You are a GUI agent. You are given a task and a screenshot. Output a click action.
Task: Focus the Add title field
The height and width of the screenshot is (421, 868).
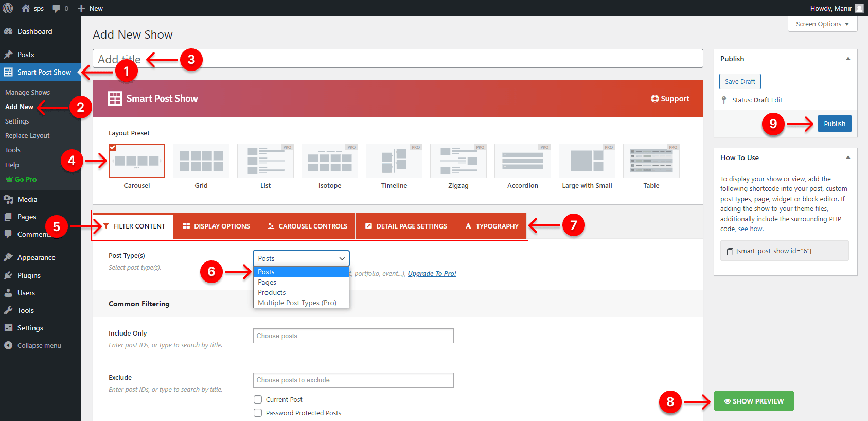click(x=398, y=59)
